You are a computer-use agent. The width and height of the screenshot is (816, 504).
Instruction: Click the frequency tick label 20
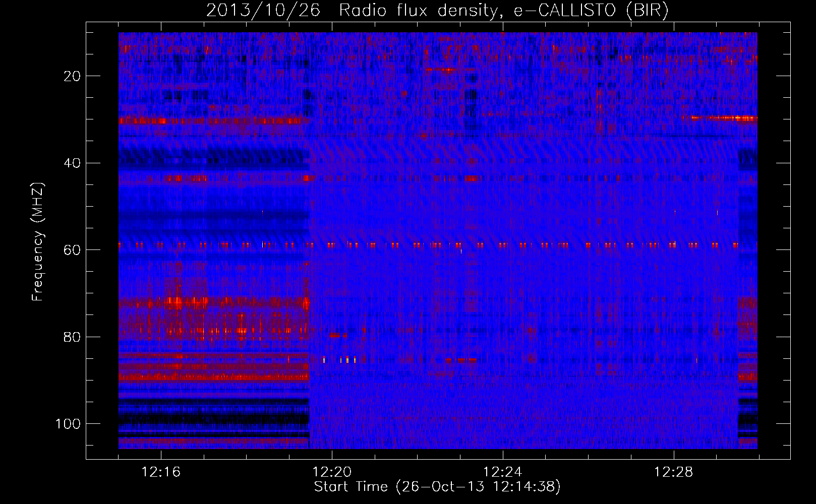(73, 76)
